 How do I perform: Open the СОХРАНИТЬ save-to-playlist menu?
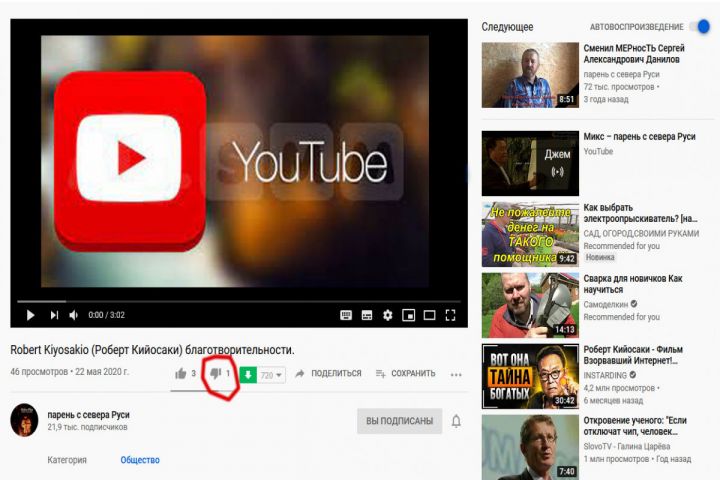pyautogui.click(x=405, y=374)
